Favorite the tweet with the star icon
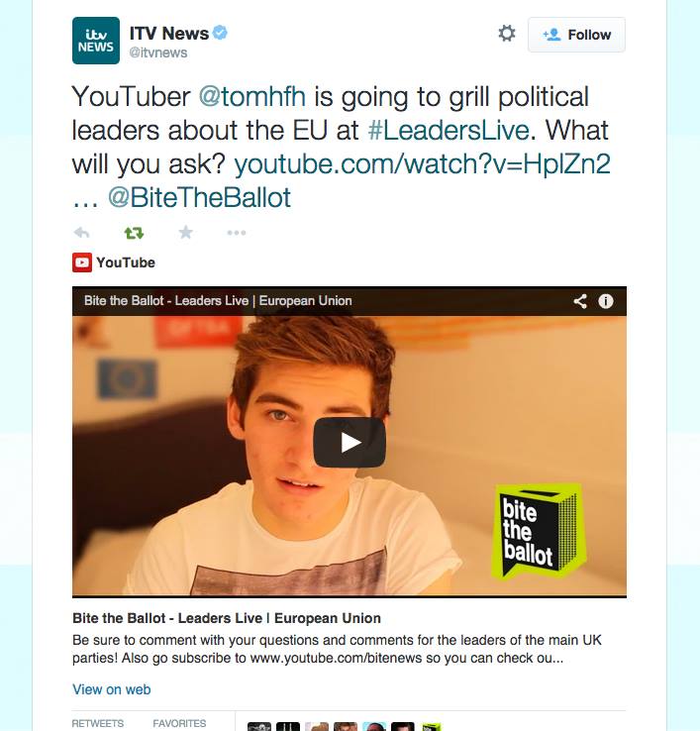Screen dimensions: 700x731 (x=185, y=232)
